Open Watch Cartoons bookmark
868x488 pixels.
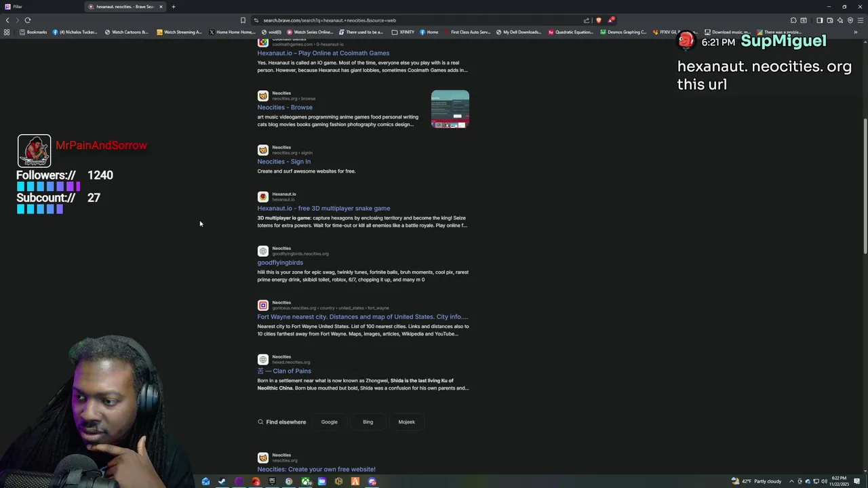[126, 32]
